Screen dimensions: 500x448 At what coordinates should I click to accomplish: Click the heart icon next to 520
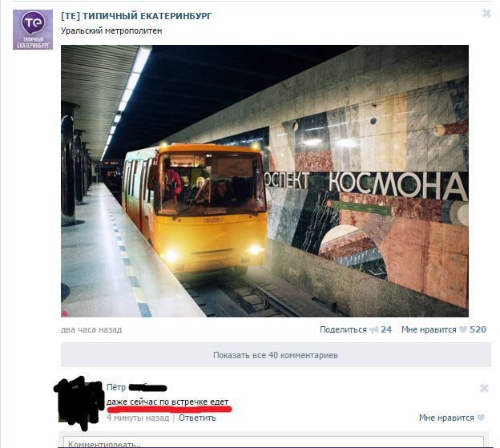(462, 329)
